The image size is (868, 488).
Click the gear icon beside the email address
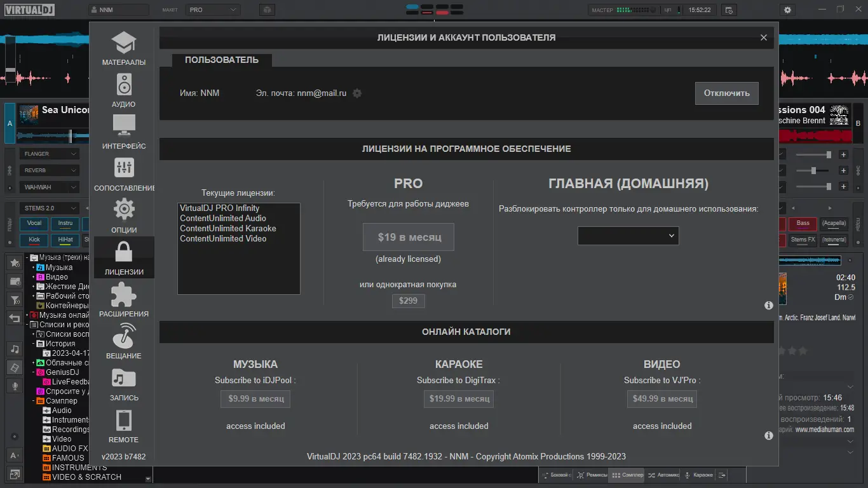(x=357, y=93)
